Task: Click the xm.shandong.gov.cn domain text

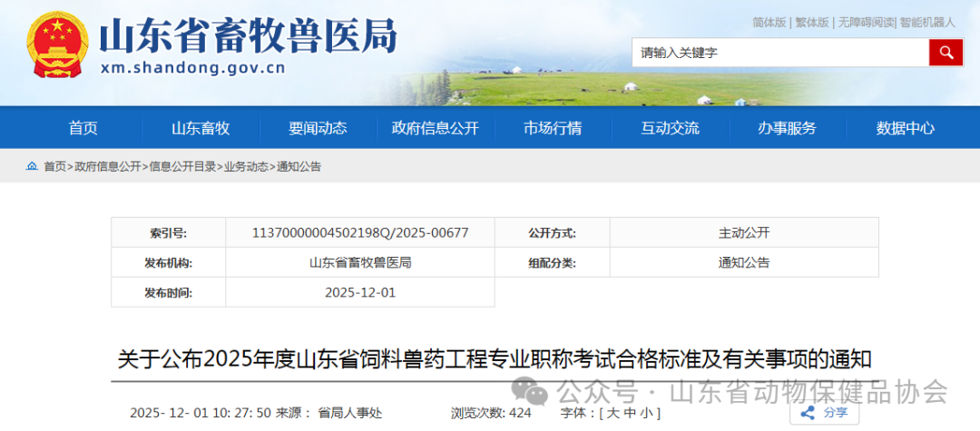Action: [x=192, y=68]
